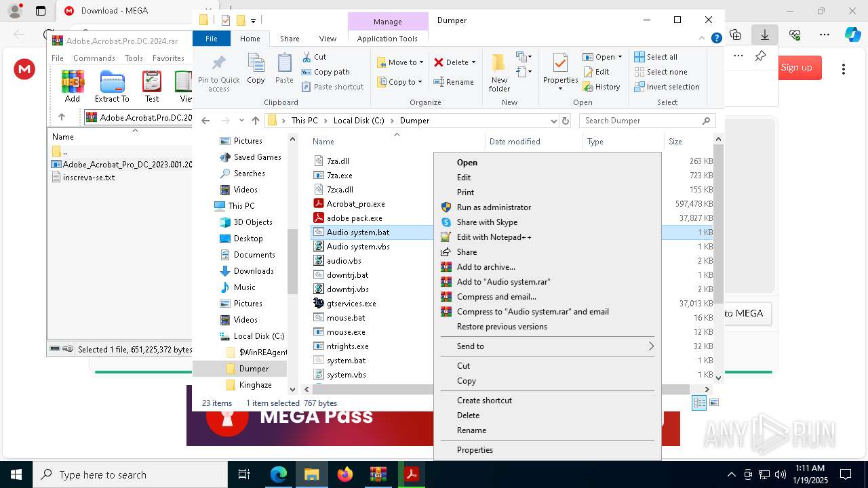Viewport: 868px width, 488px height.
Task: Click Select all in the ribbon
Action: (x=656, y=57)
